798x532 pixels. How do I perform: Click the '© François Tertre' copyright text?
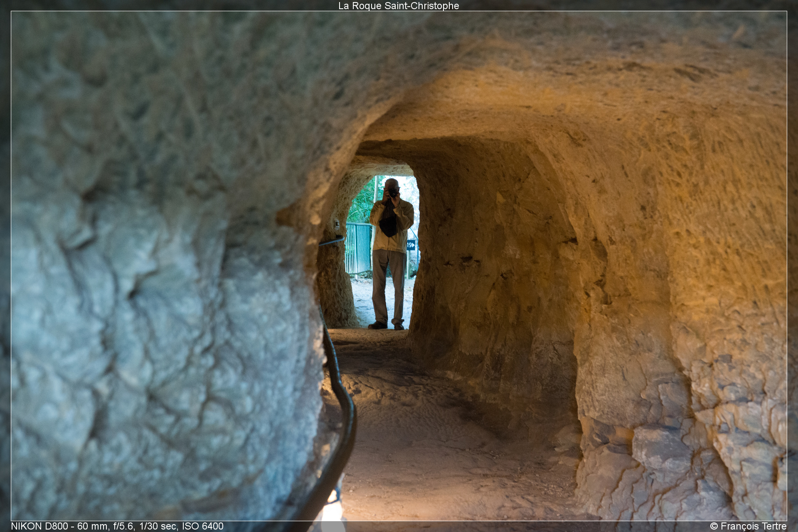(748, 526)
